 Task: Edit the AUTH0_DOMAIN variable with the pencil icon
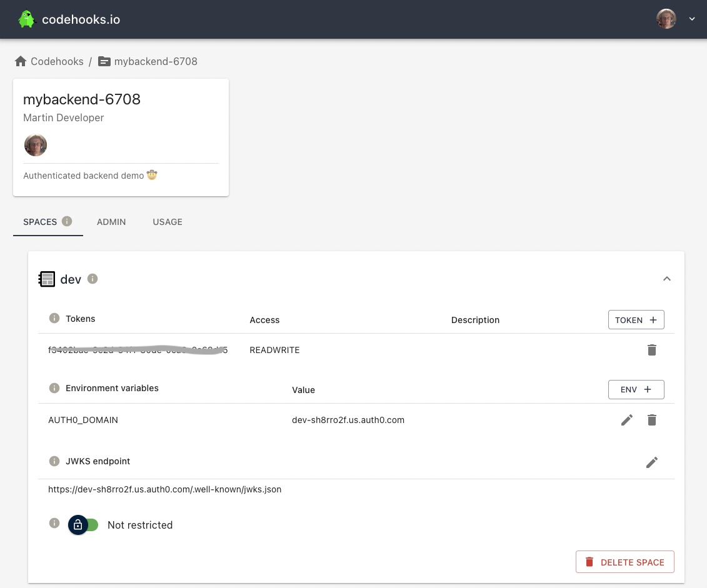627,420
